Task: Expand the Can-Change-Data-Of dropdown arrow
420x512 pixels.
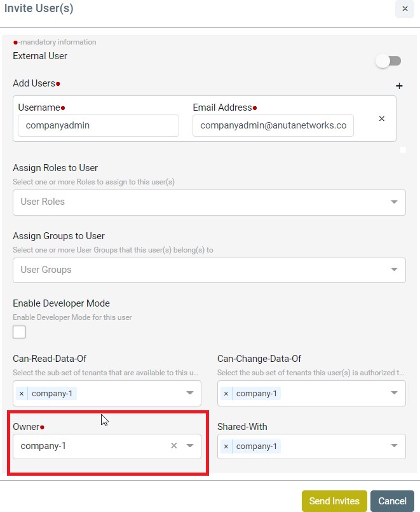Action: (394, 393)
